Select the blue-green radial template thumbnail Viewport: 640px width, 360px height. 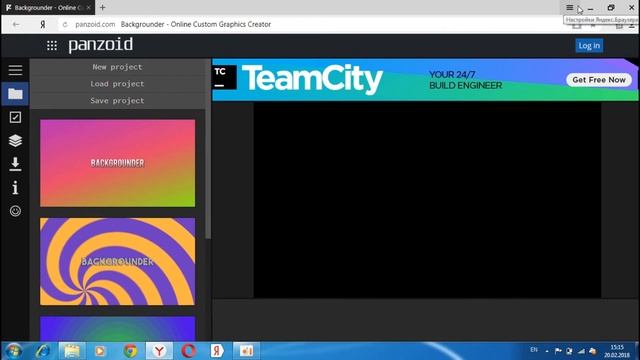[118, 329]
